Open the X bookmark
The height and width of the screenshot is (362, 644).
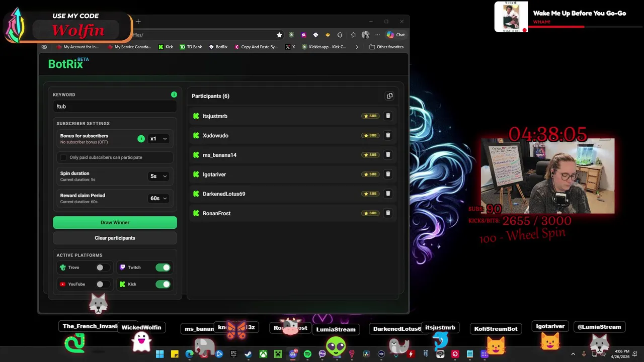click(x=290, y=47)
